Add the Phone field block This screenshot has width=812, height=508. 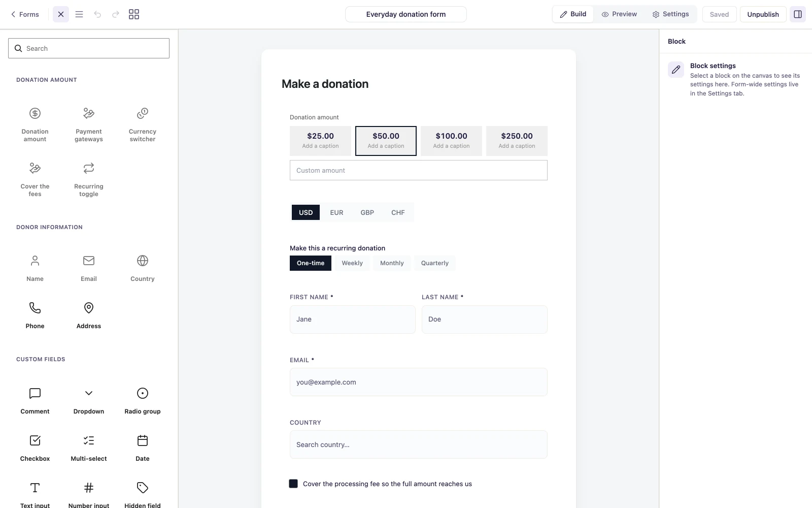35,315
